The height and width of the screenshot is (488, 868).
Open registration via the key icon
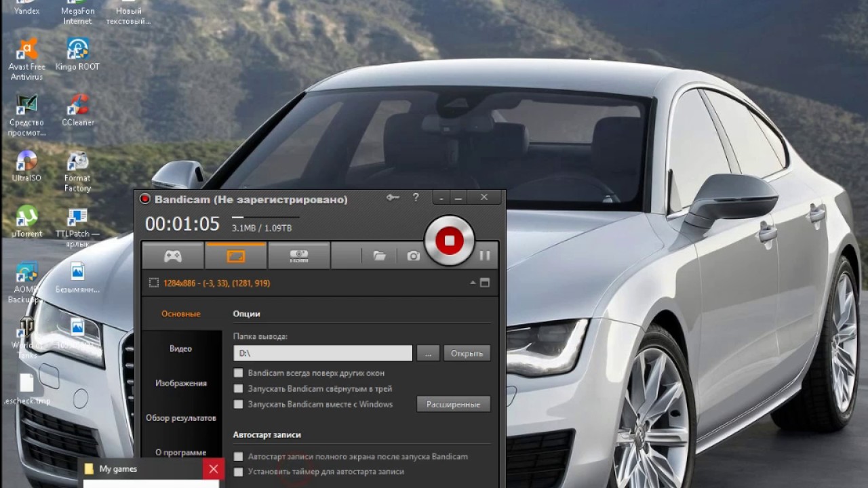(x=393, y=198)
